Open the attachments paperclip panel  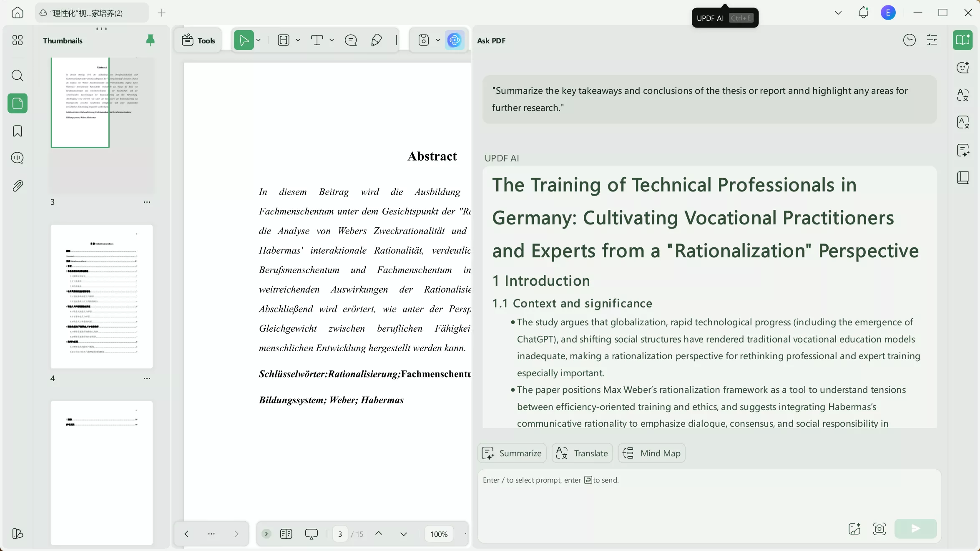pyautogui.click(x=17, y=186)
